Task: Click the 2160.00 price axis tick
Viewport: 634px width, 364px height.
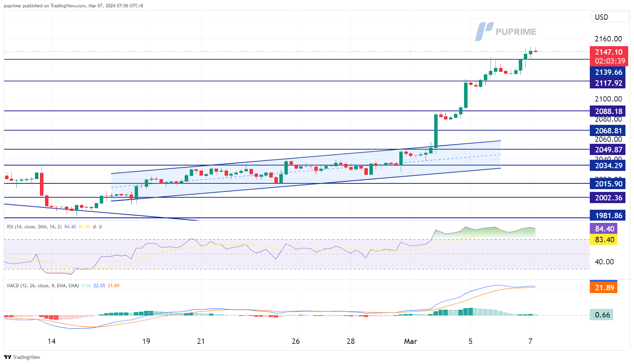Action: pos(608,39)
